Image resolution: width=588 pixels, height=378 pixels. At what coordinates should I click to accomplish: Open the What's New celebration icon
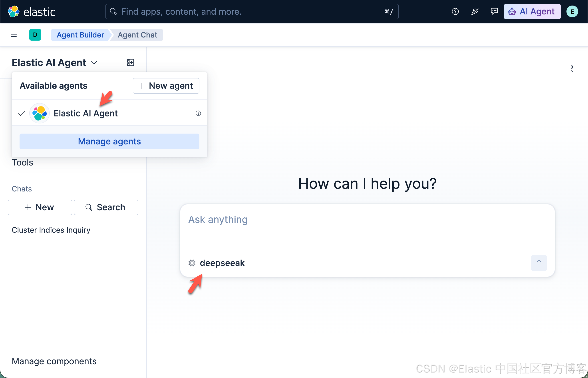(475, 12)
